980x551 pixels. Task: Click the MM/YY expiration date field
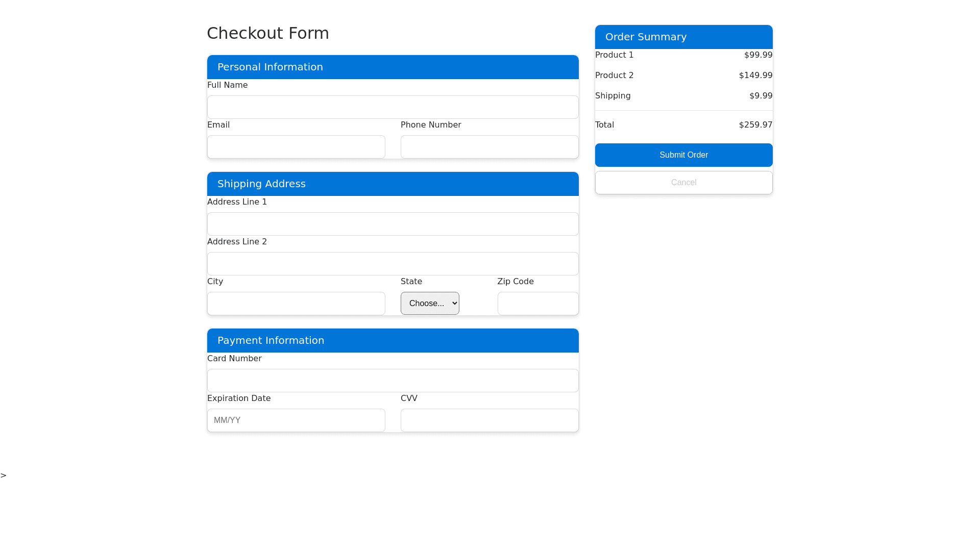pyautogui.click(x=296, y=420)
